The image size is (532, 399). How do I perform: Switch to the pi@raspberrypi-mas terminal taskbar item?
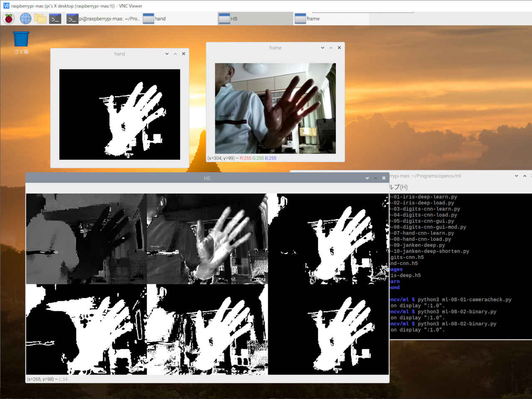click(103, 19)
